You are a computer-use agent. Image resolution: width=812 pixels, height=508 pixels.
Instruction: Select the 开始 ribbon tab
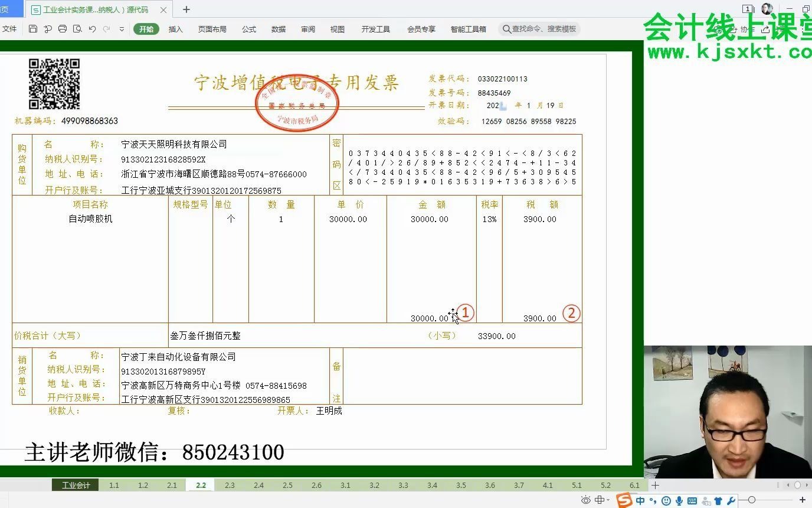[x=146, y=29]
